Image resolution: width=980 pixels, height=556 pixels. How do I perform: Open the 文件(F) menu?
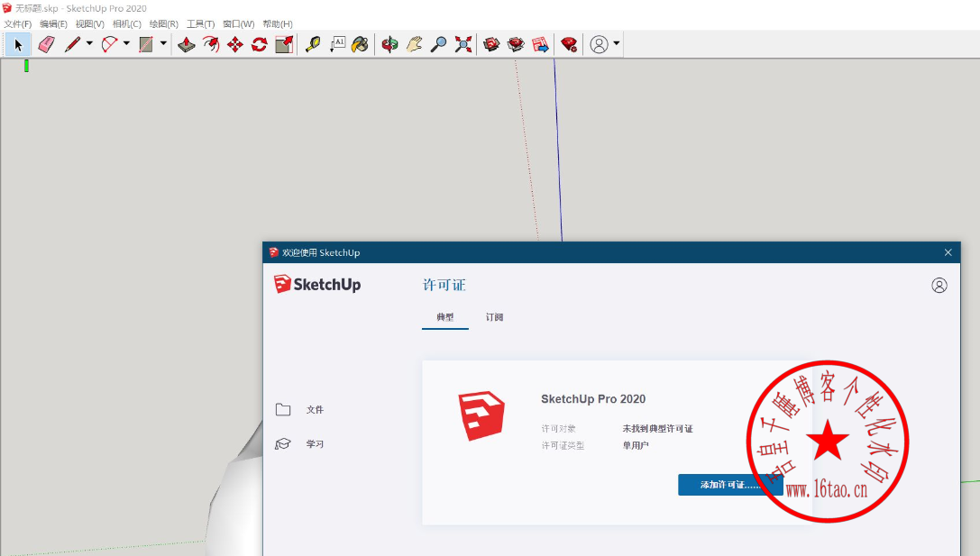coord(17,23)
